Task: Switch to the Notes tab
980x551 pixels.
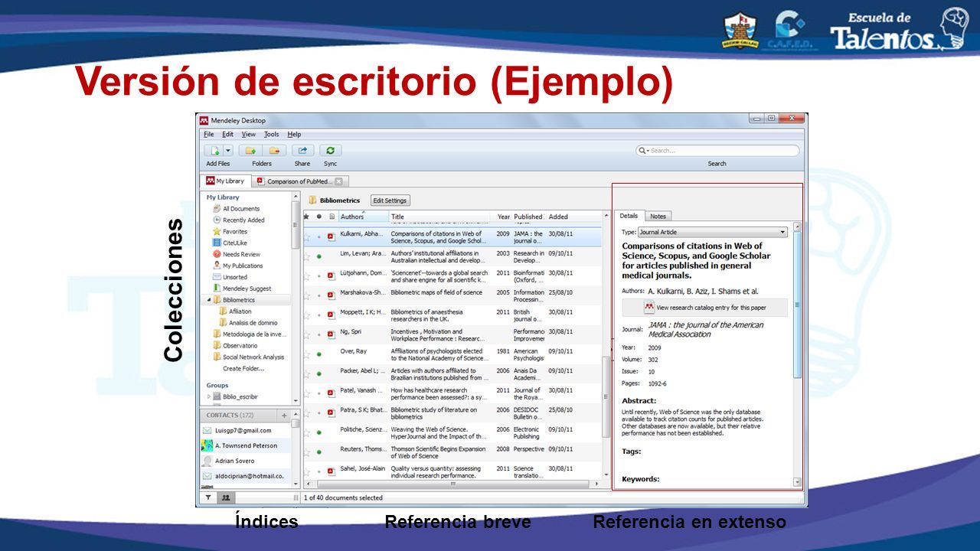Action: [x=658, y=217]
